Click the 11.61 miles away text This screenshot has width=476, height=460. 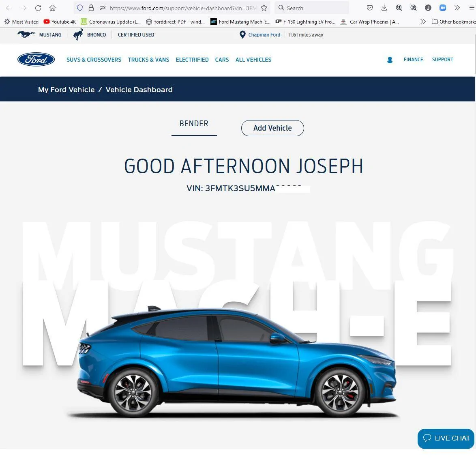point(305,34)
